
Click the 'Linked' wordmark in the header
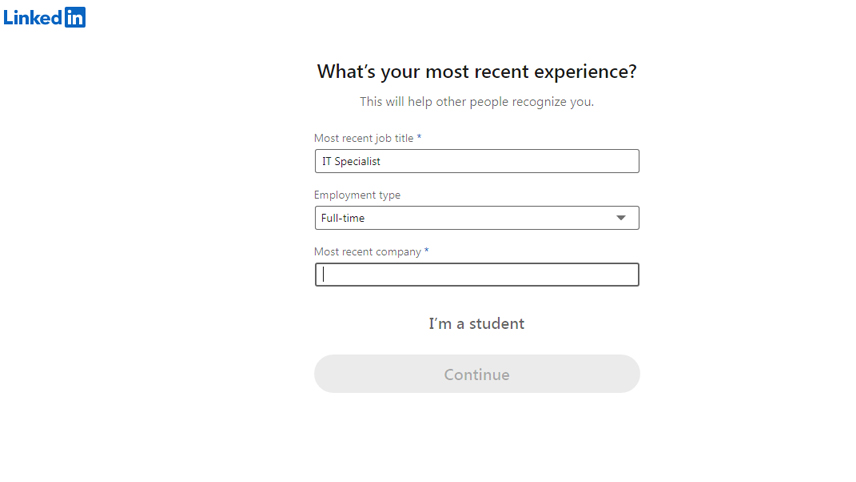click(x=33, y=17)
